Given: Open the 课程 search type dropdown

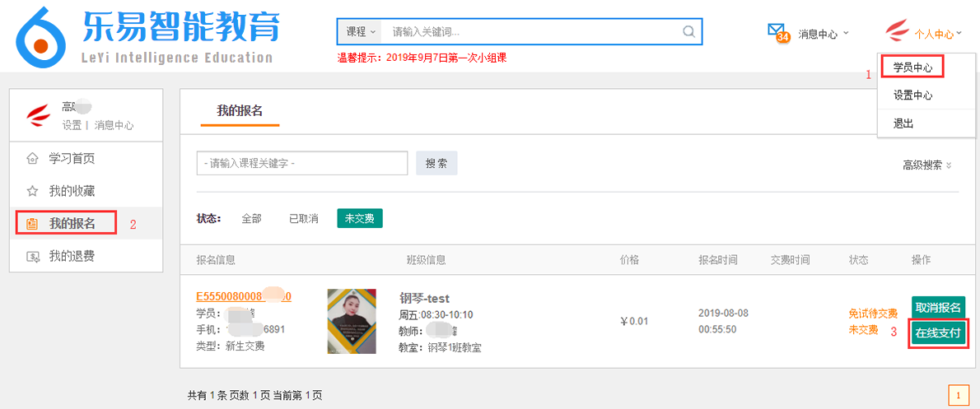Looking at the screenshot, I should tap(361, 32).
